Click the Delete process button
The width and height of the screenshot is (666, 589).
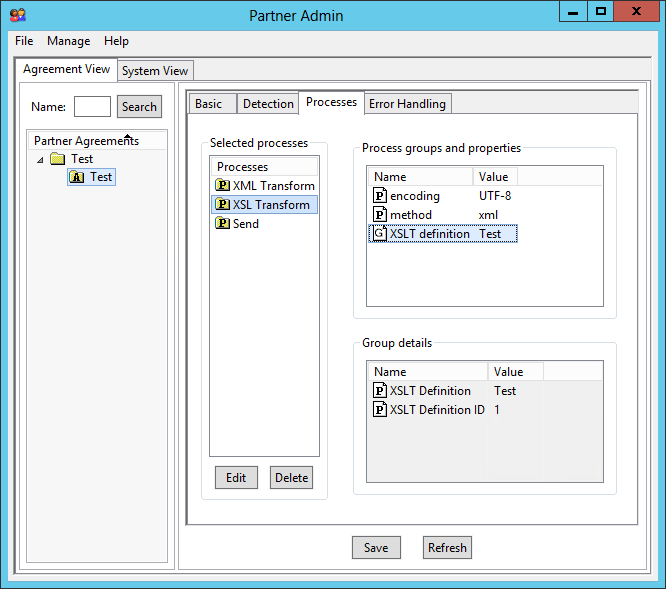291,478
